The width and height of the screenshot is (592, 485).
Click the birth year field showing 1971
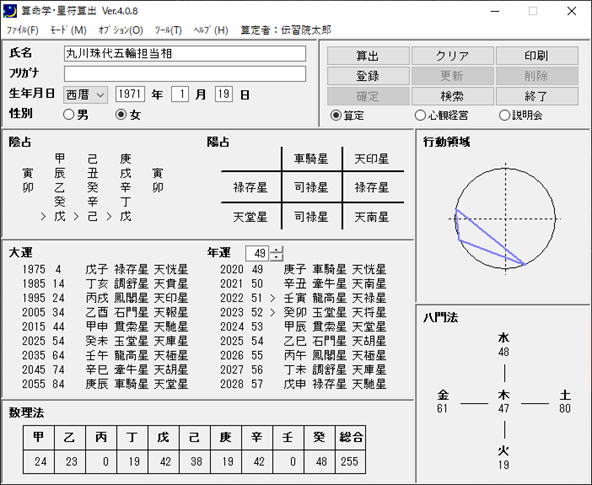pyautogui.click(x=130, y=94)
